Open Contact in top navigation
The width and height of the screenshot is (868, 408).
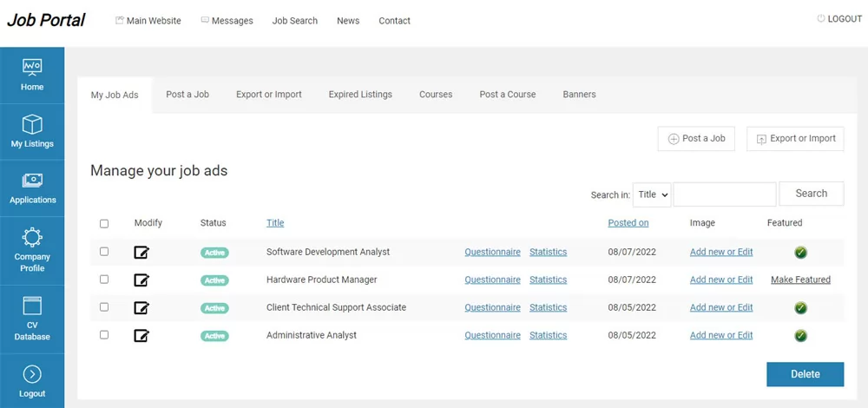click(x=395, y=21)
